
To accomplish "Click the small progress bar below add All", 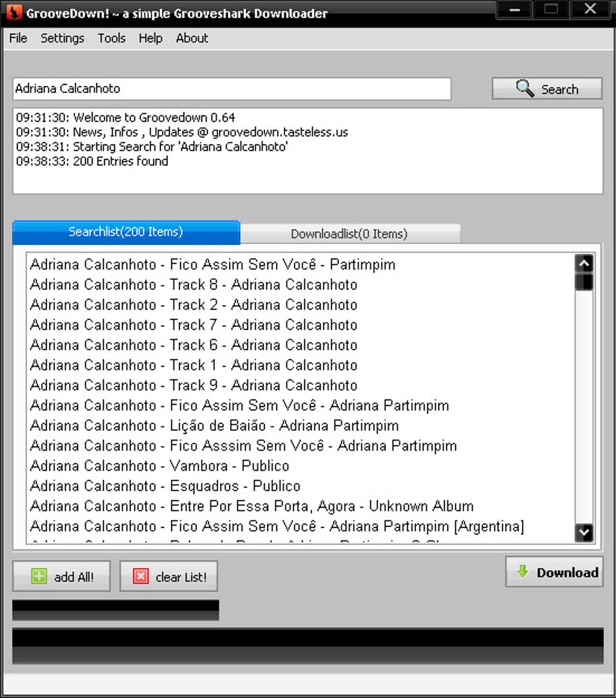I will pos(115,610).
